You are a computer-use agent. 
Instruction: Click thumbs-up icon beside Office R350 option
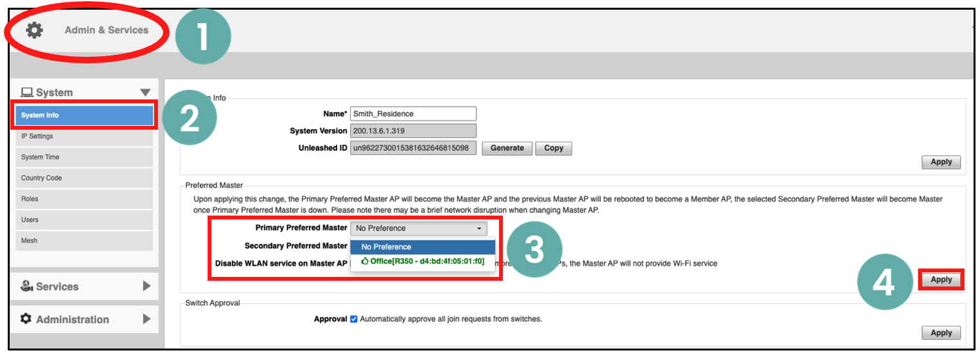pos(365,261)
